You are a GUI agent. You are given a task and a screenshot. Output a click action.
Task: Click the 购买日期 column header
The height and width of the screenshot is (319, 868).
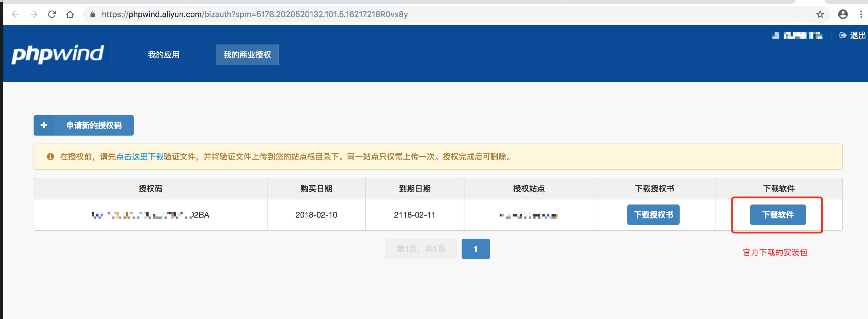[316, 189]
